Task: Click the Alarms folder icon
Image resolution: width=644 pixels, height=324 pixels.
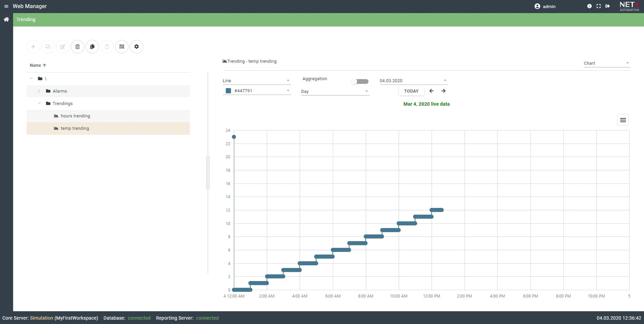Action: click(48, 91)
